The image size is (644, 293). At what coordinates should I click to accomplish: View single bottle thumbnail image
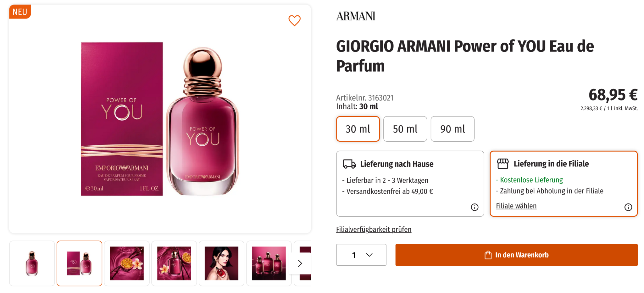coord(32,263)
